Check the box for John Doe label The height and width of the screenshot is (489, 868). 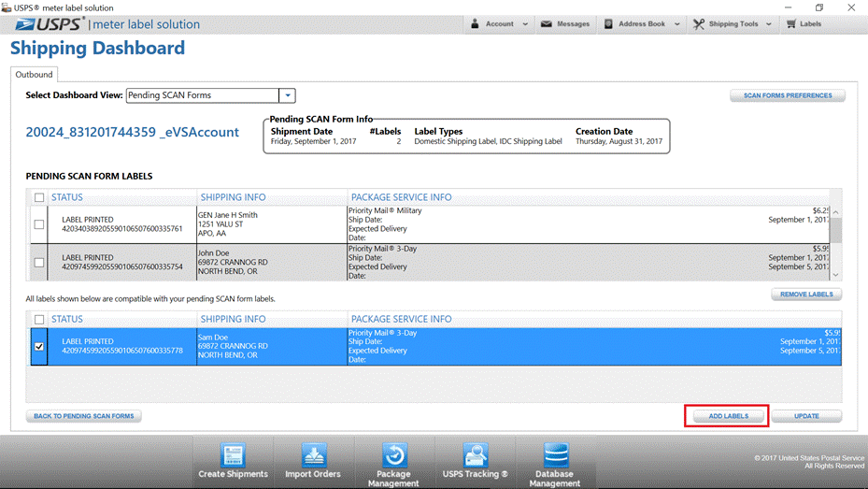click(38, 263)
